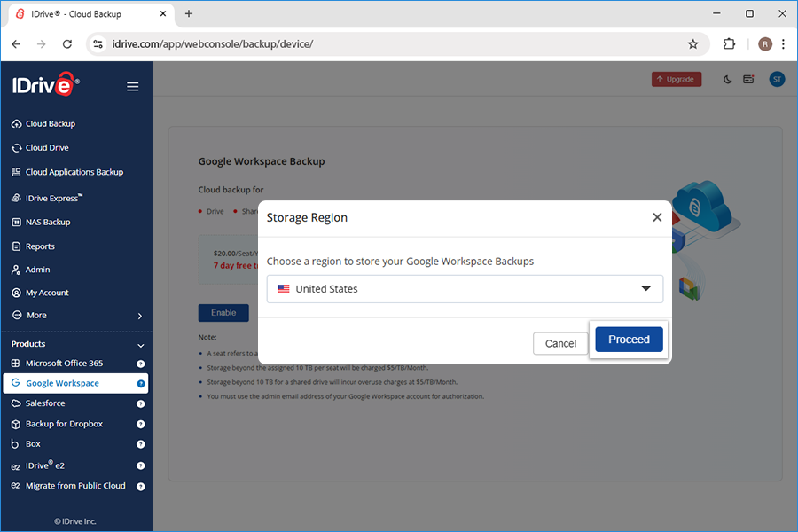798x532 pixels.
Task: Cancel the Storage Region dialog
Action: point(560,344)
